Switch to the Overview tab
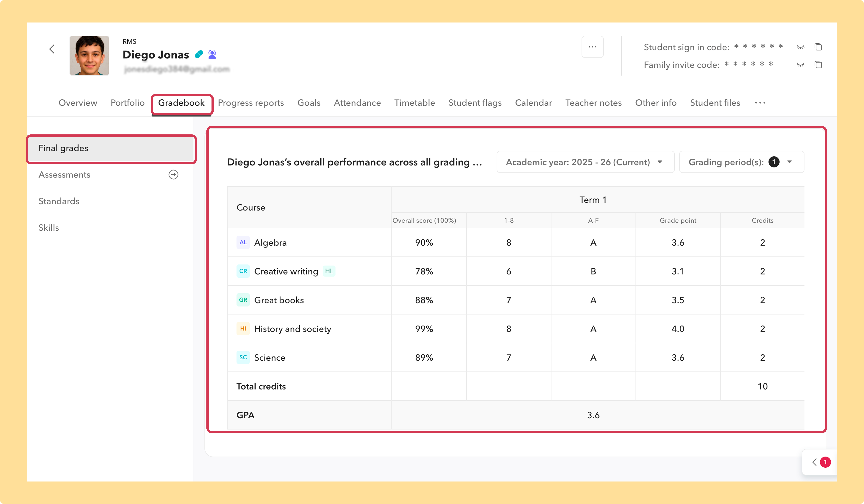 [78, 103]
